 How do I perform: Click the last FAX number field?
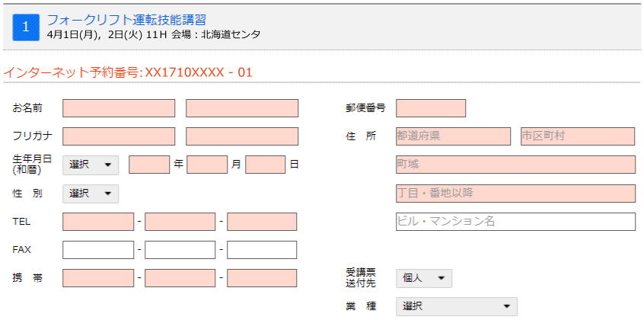(x=262, y=250)
